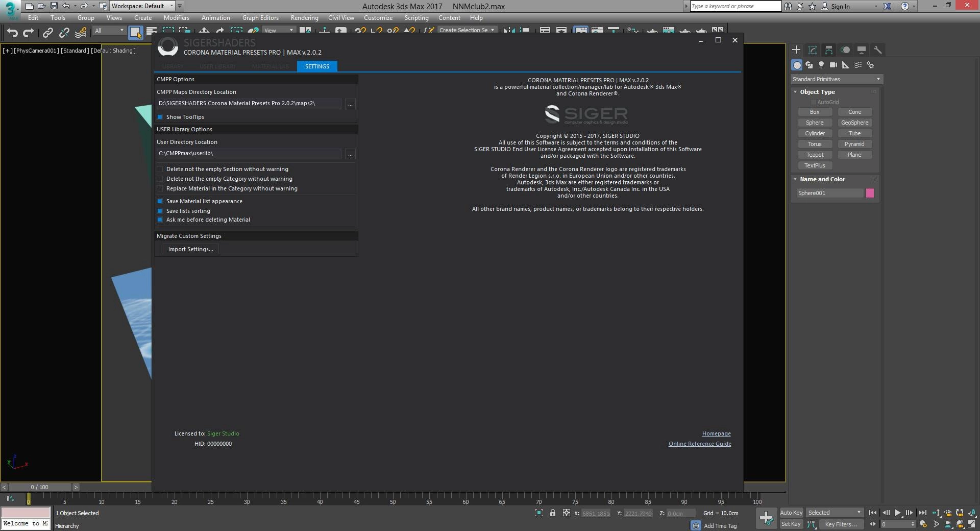Select the Shapes category icon
980x531 pixels.
coord(809,65)
